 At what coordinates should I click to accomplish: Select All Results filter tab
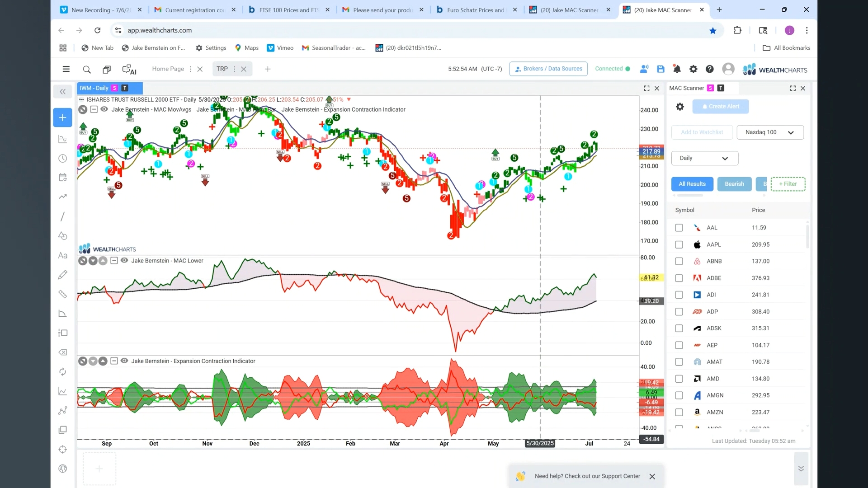692,184
